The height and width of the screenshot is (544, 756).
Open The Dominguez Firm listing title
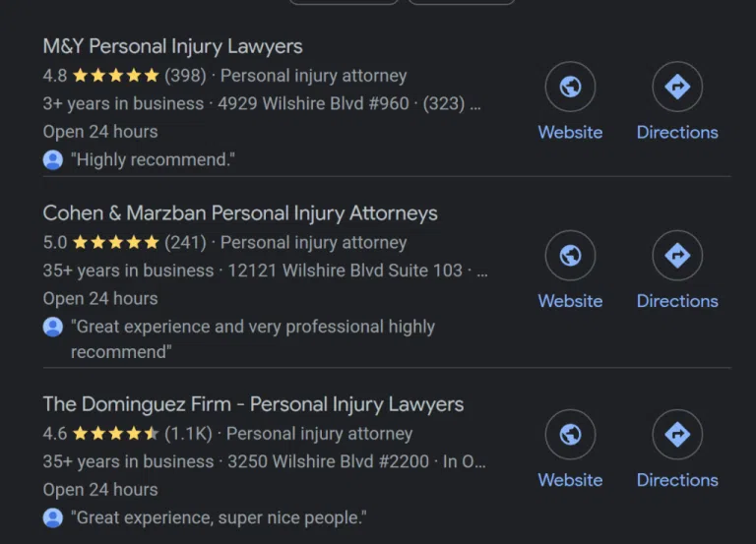[x=253, y=404]
